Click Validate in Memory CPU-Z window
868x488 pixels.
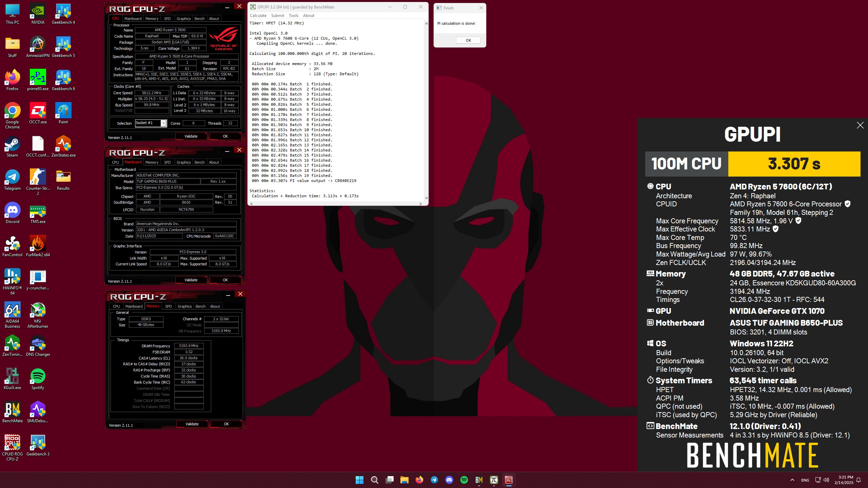(192, 424)
